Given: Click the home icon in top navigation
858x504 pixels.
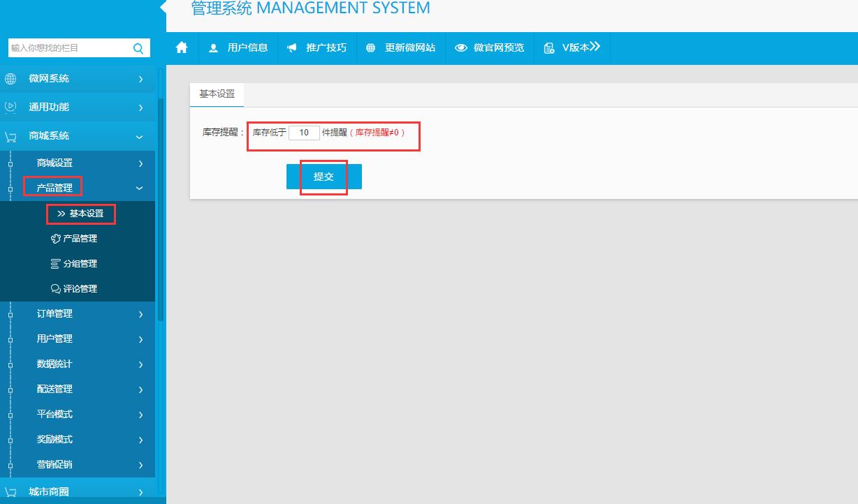Looking at the screenshot, I should (182, 47).
